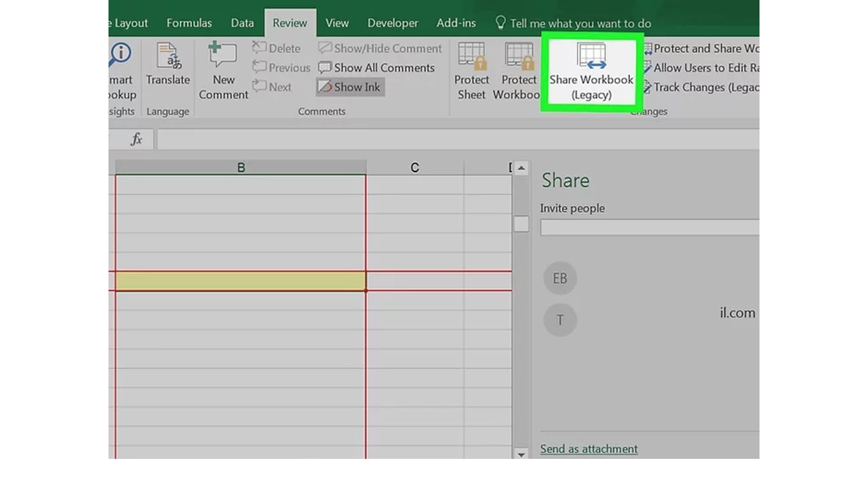Screen dimensions: 868x488
Task: Open the Developer tab
Action: click(393, 22)
